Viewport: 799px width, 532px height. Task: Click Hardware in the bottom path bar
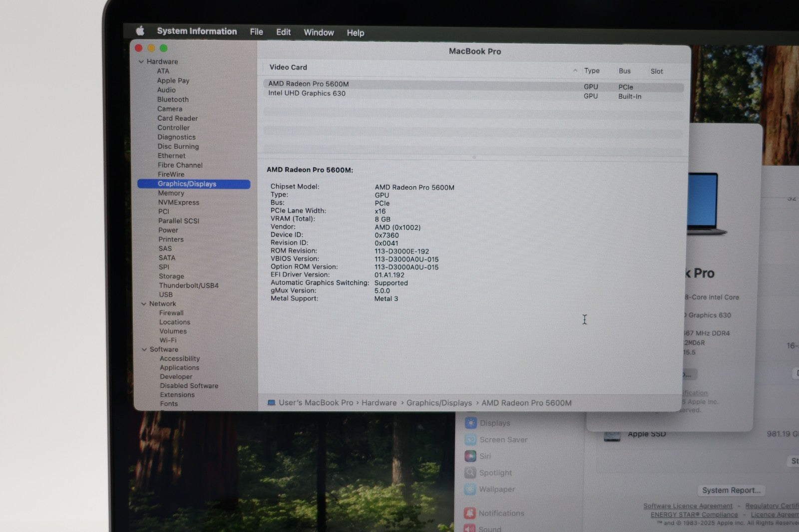[x=379, y=403]
